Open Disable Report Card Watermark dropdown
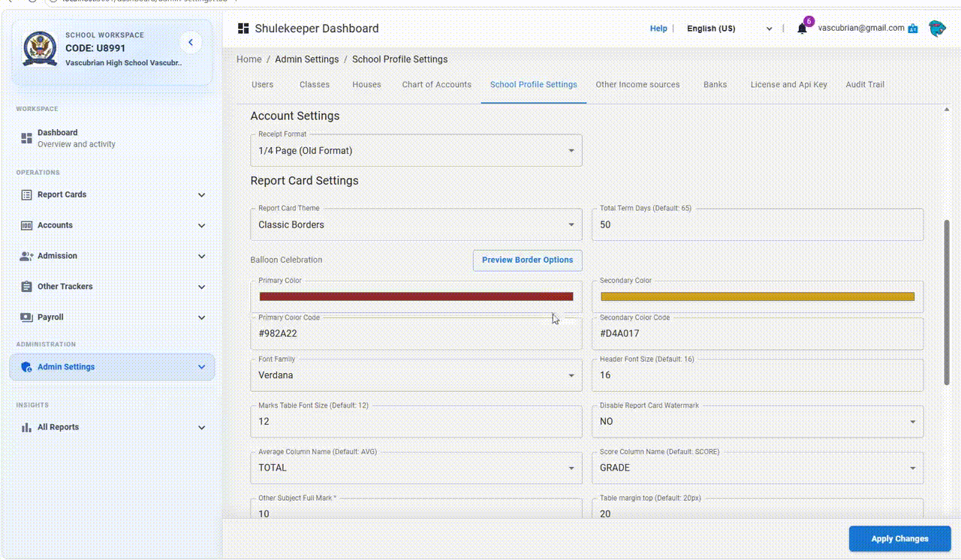This screenshot has height=560, width=961. pyautogui.click(x=758, y=421)
